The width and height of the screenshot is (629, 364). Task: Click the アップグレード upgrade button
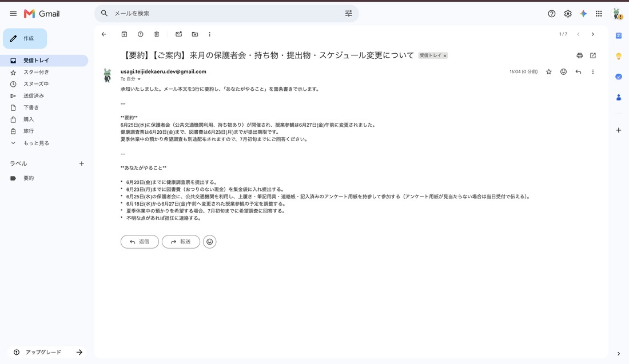47,352
